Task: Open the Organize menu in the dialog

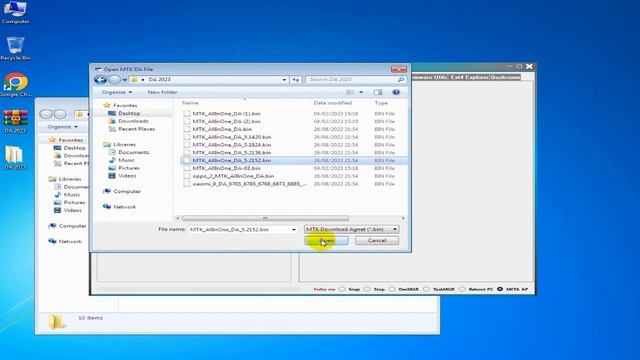Action: [117, 92]
